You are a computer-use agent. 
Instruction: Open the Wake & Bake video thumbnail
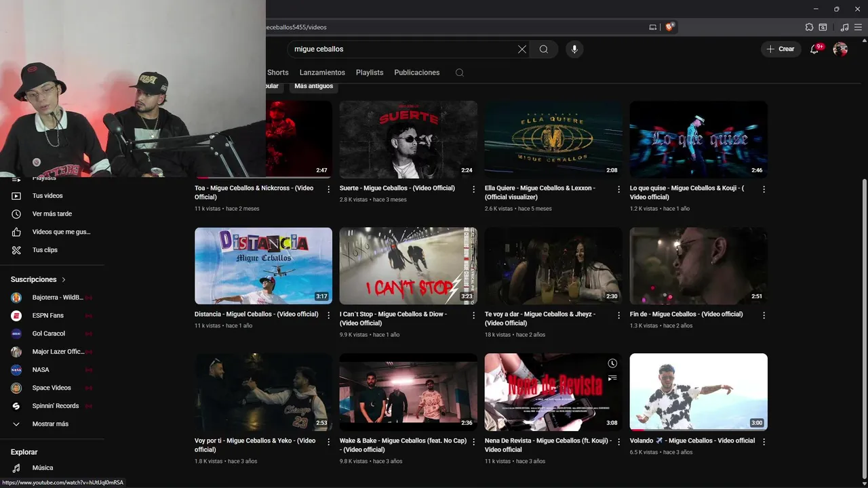click(x=408, y=392)
